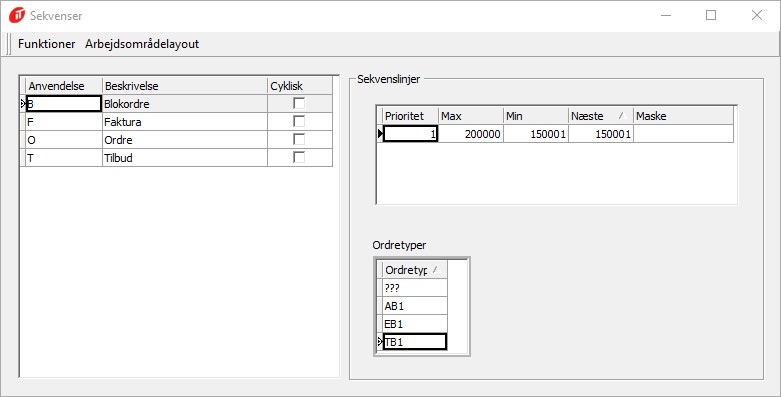The image size is (781, 397).
Task: Select the Ordre description cell
Action: [185, 139]
